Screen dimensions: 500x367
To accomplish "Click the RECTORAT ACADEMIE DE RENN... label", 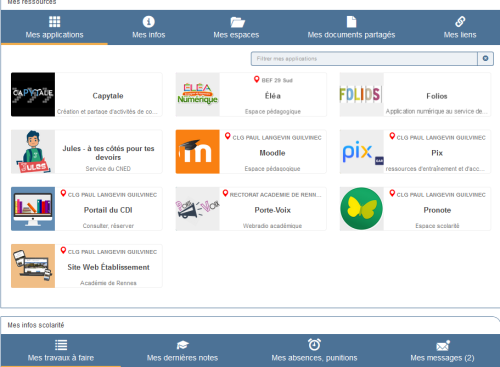I will 275,195.
